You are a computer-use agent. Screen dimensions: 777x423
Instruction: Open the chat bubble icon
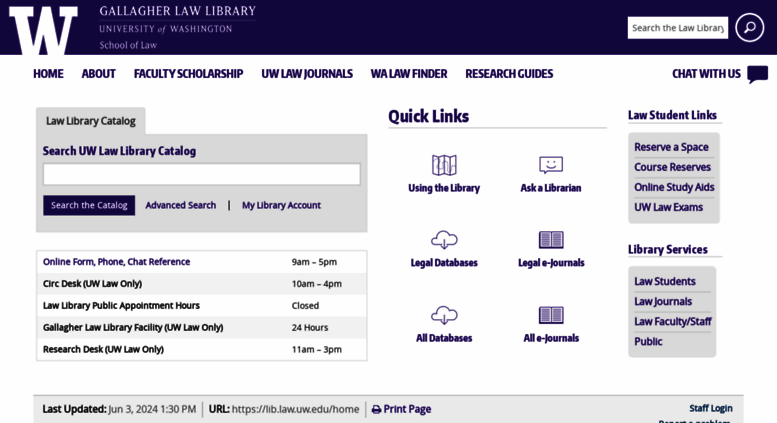758,74
